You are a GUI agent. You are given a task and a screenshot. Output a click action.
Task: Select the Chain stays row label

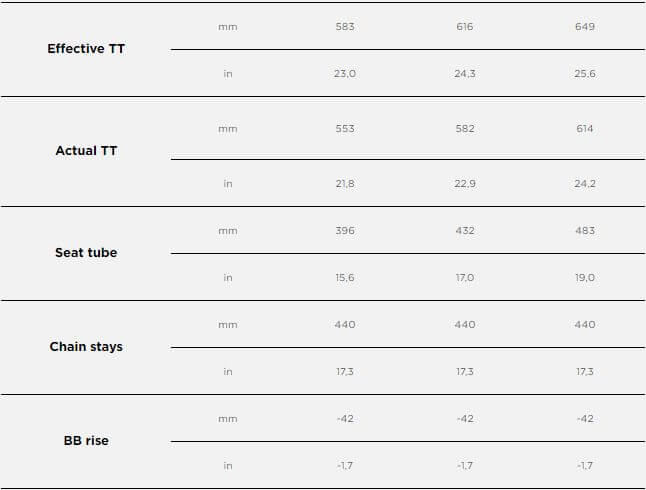tap(86, 347)
